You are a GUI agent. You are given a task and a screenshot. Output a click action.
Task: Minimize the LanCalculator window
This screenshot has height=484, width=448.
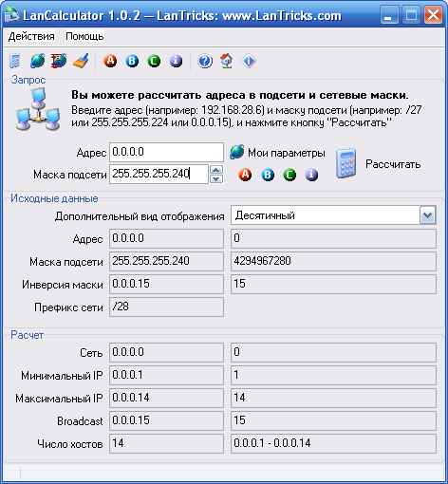click(x=389, y=15)
